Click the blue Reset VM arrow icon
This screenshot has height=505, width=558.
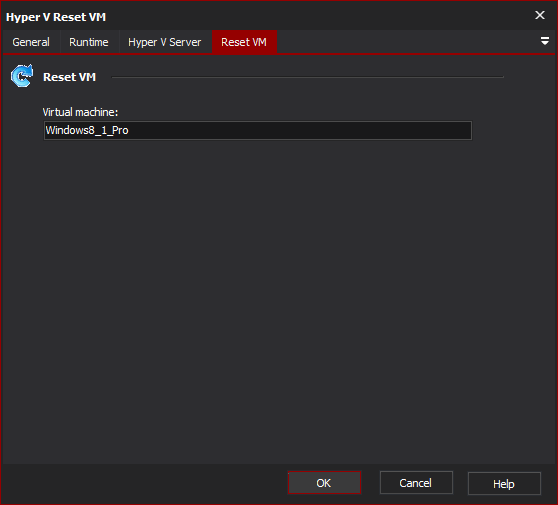[22, 76]
